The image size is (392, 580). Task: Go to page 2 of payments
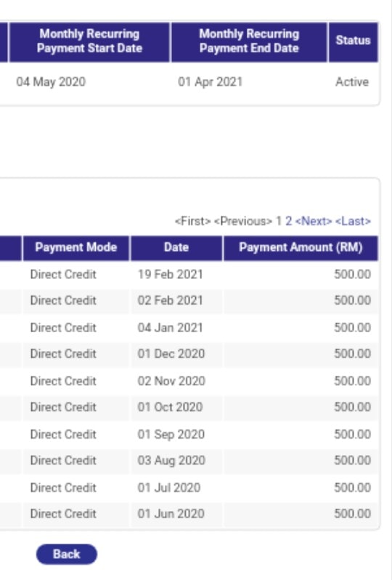click(x=288, y=221)
